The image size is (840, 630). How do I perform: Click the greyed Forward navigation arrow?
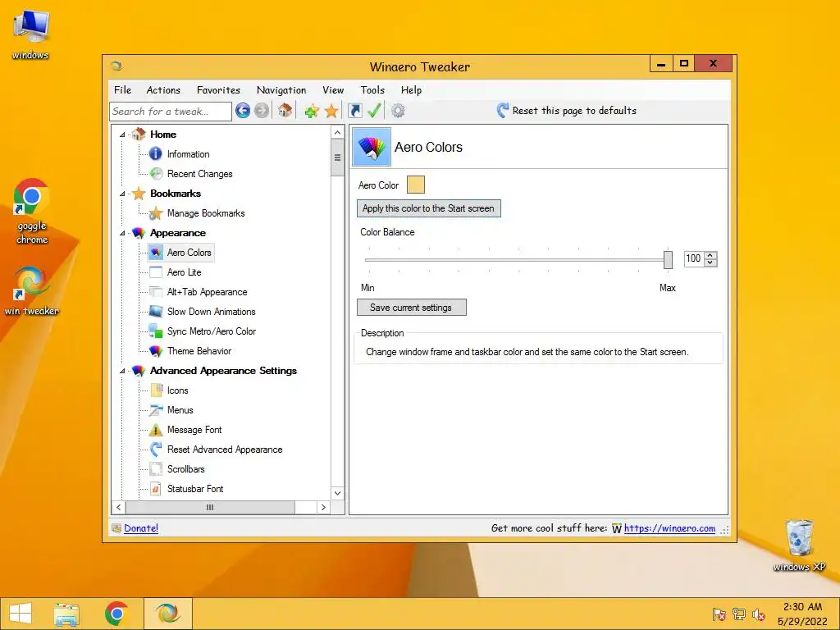pyautogui.click(x=262, y=111)
